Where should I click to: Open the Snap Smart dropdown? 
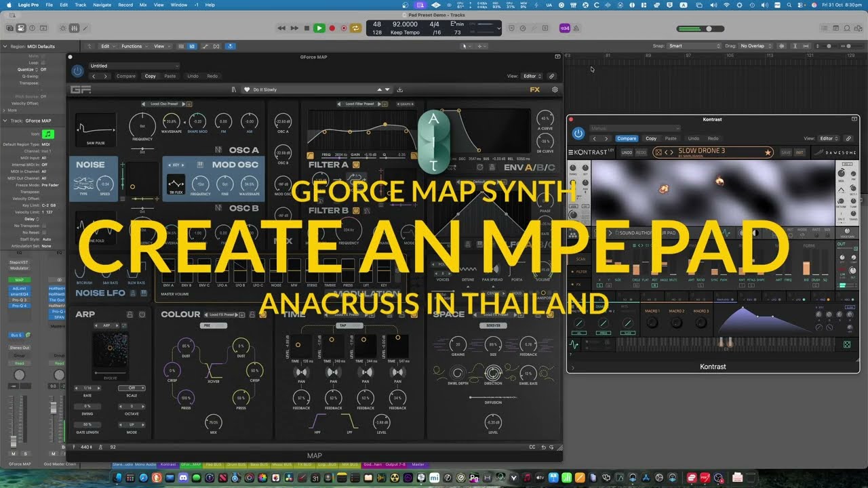(x=694, y=46)
